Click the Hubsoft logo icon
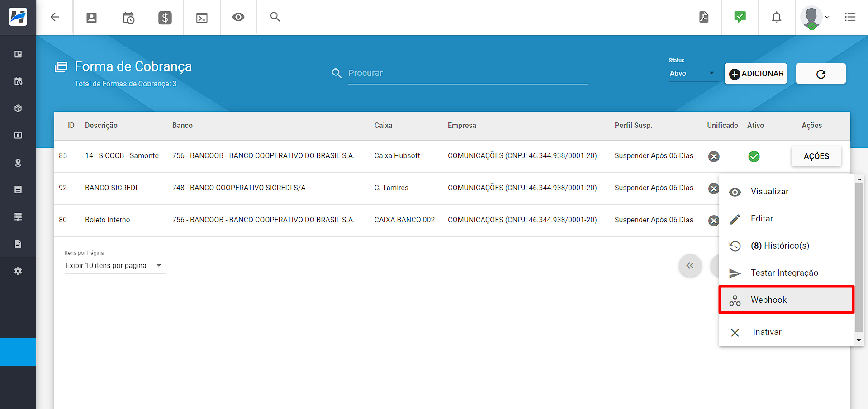This screenshot has height=409, width=868. (18, 17)
